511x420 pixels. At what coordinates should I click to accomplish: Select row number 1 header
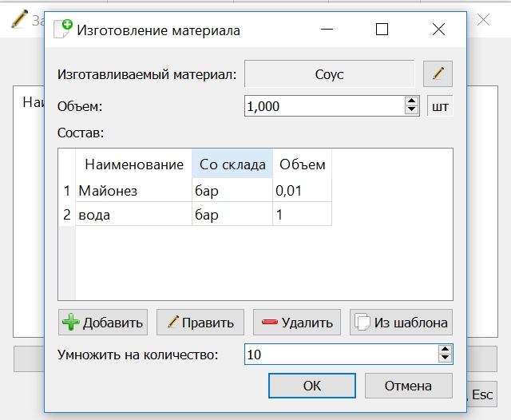point(67,190)
